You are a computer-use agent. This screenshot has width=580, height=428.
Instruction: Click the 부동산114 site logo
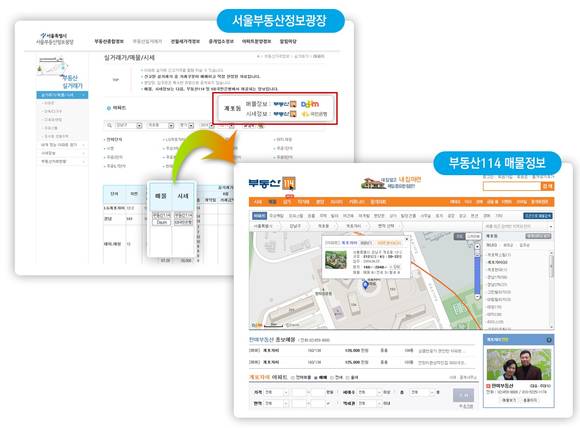pyautogui.click(x=272, y=183)
